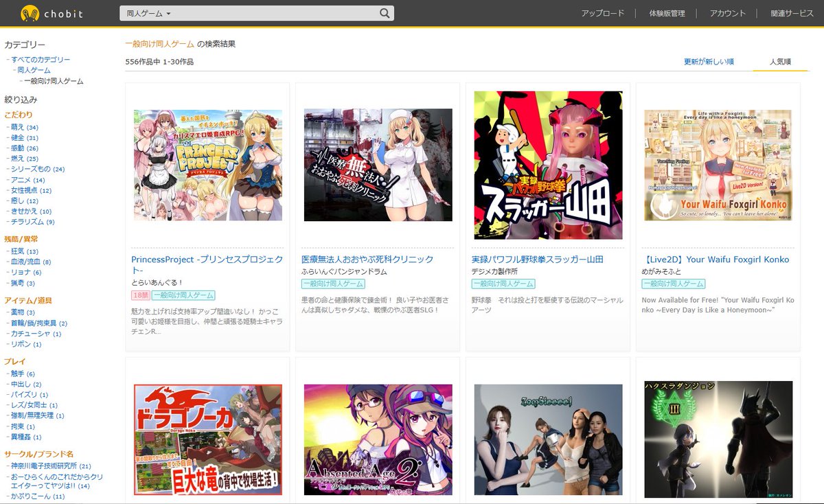Filter by 薬物 (3)

pyautogui.click(x=23, y=312)
